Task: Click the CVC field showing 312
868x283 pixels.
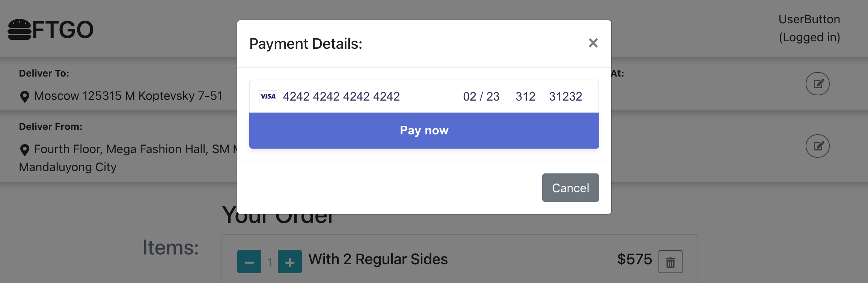Action: (x=526, y=96)
